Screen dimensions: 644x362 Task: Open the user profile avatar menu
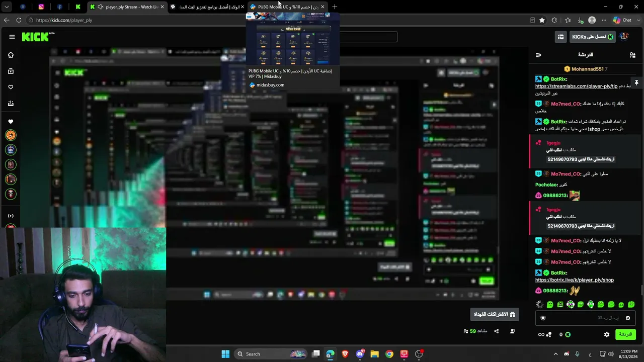tap(624, 37)
